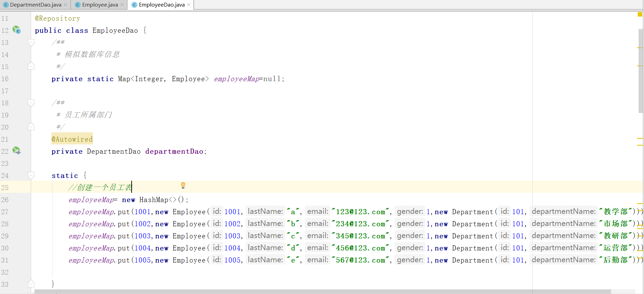Image resolution: width=644 pixels, height=294 pixels.
Task: Collapse the Javadoc comment starting at line 18
Action: coord(31,103)
